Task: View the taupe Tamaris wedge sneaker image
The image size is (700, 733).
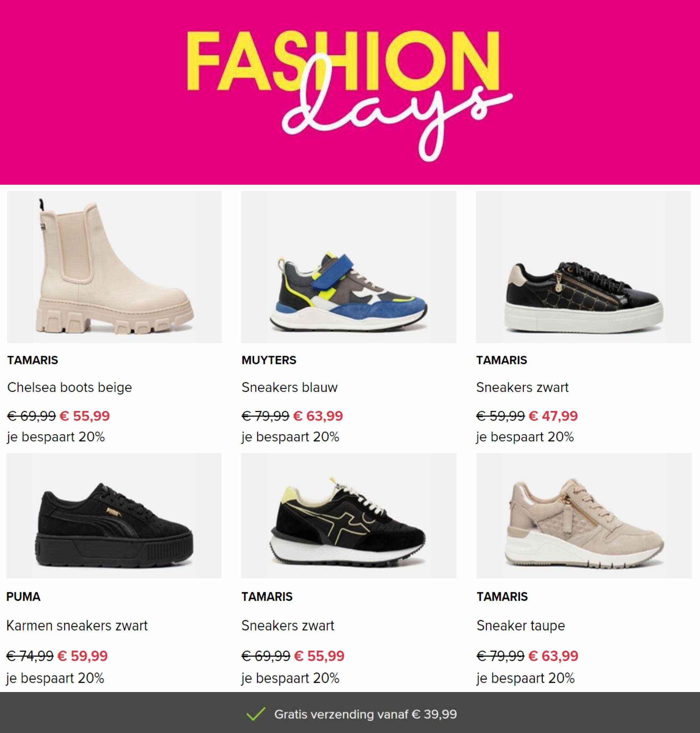Action: click(x=584, y=516)
